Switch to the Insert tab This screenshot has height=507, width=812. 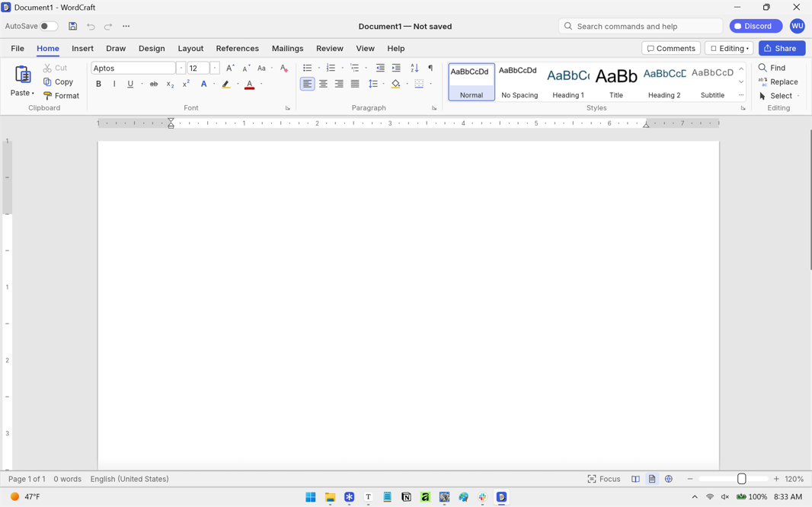click(x=82, y=48)
